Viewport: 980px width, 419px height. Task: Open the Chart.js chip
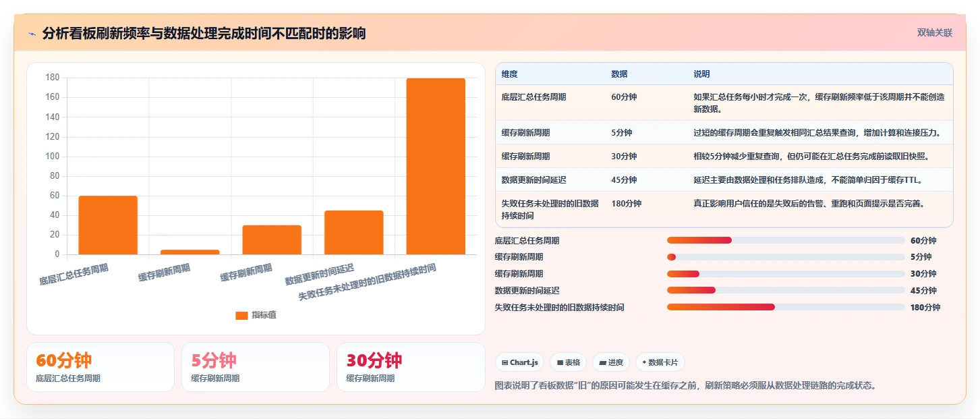coord(519,362)
